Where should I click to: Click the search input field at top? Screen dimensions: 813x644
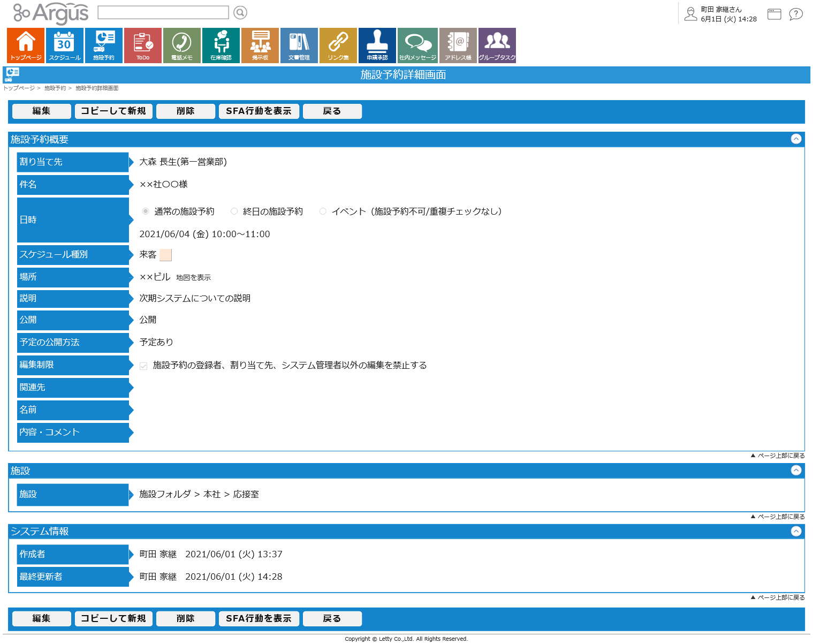pos(163,12)
